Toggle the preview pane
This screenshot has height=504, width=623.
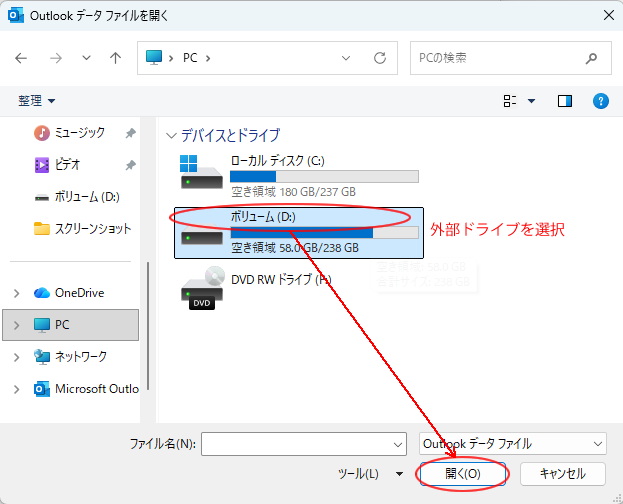(x=565, y=101)
